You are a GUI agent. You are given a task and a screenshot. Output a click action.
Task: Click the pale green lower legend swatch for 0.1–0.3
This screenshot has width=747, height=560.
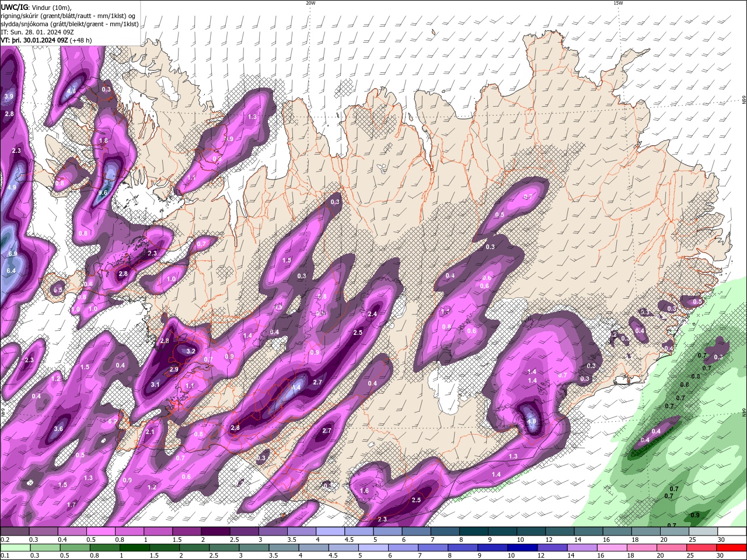click(15, 548)
